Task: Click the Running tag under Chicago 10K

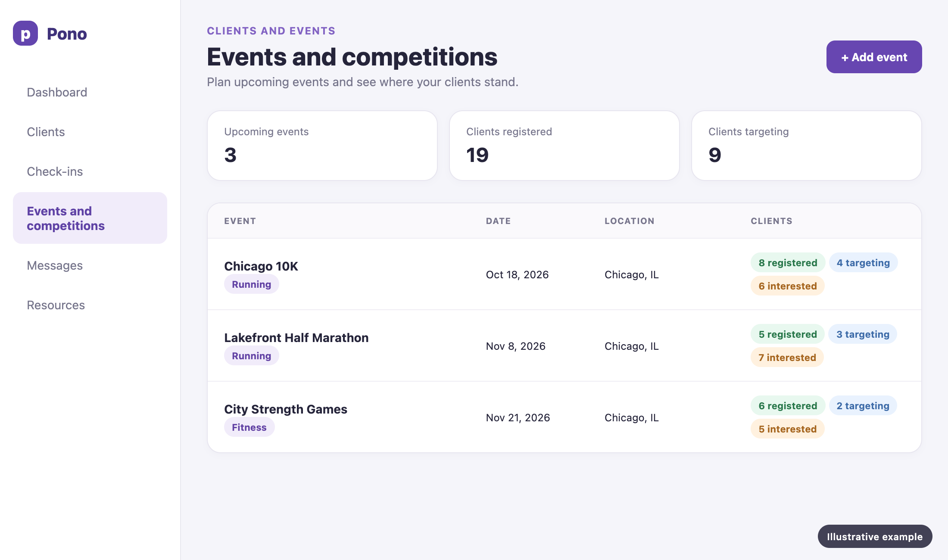Action: pos(252,284)
